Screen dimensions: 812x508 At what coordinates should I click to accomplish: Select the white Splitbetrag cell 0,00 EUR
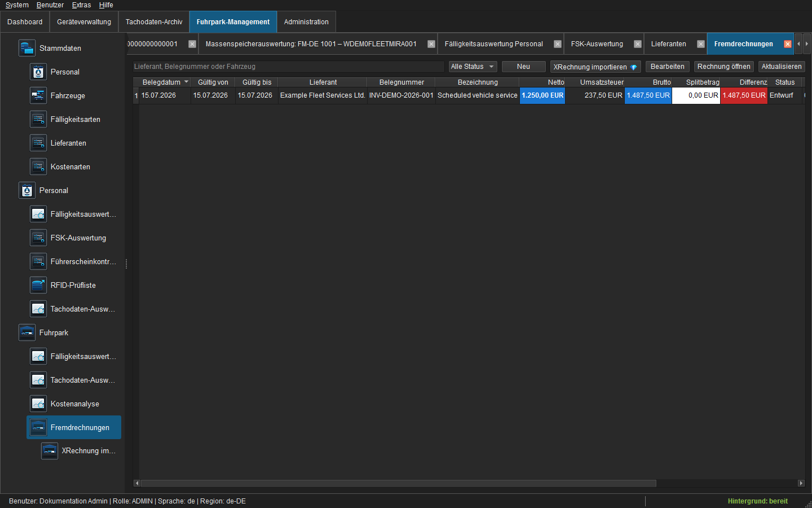click(x=696, y=95)
